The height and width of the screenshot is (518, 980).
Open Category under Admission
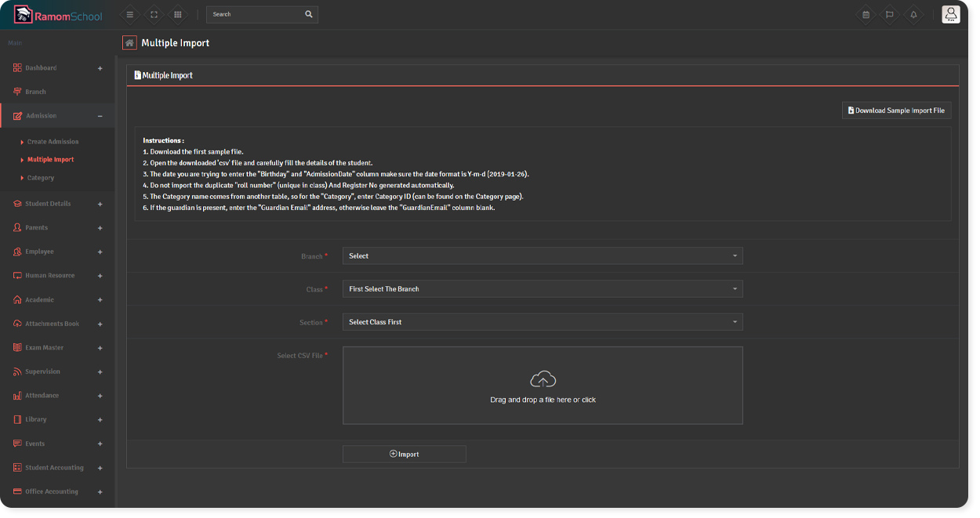coord(41,178)
